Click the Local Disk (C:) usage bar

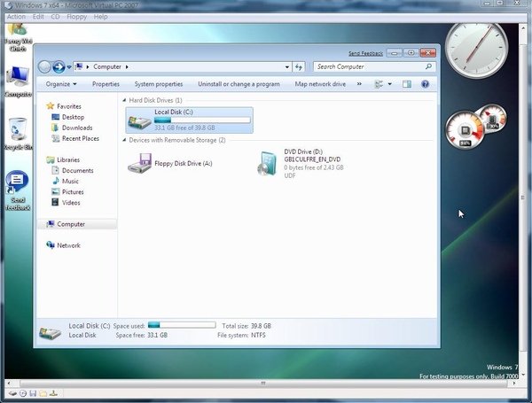tap(202, 120)
